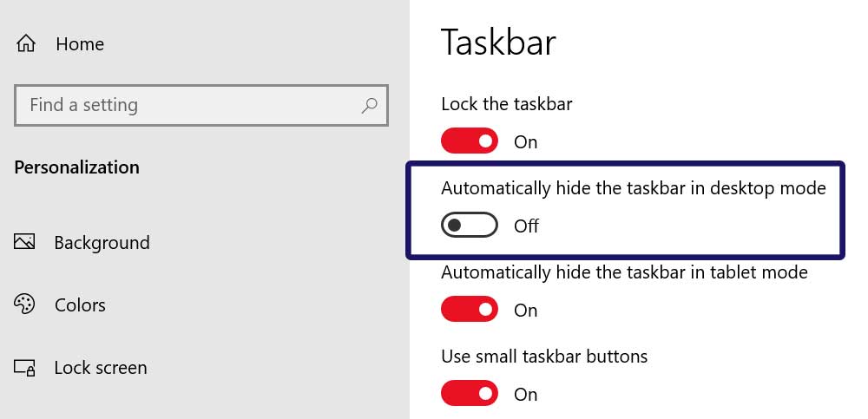Click the Colors palette icon
Image resolution: width=868 pixels, height=419 pixels.
[24, 304]
